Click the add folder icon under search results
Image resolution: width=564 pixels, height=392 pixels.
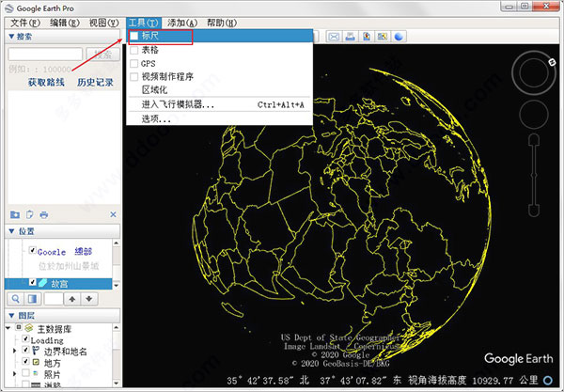click(x=15, y=214)
